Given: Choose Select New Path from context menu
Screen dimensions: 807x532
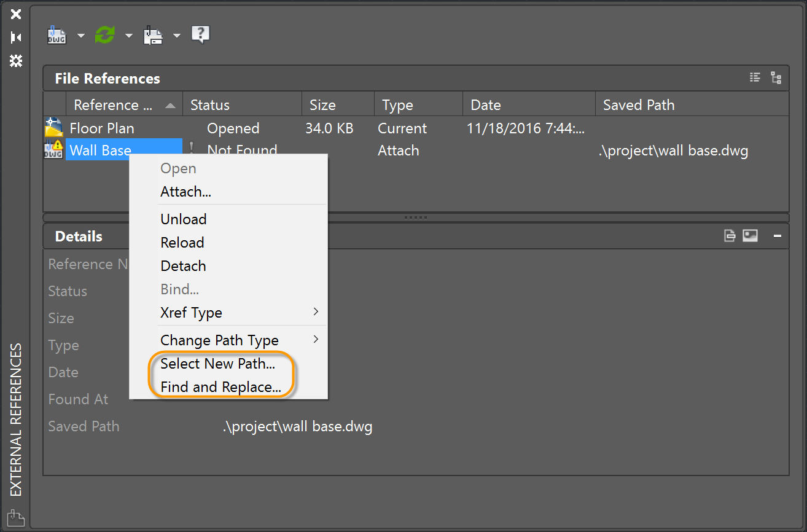Looking at the screenshot, I should (x=217, y=364).
